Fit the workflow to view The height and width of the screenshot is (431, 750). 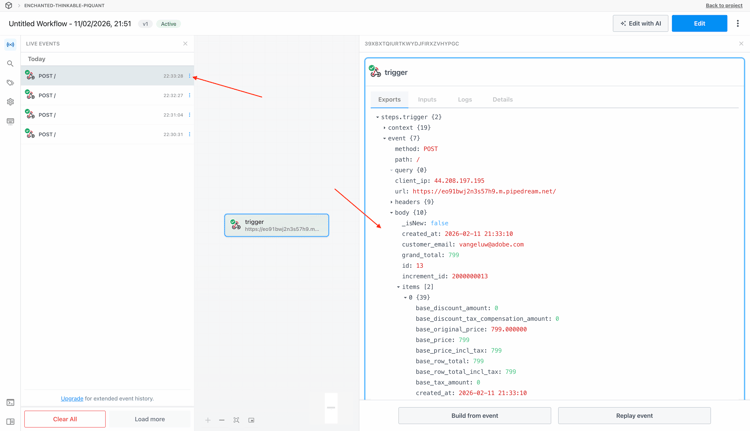(x=236, y=420)
